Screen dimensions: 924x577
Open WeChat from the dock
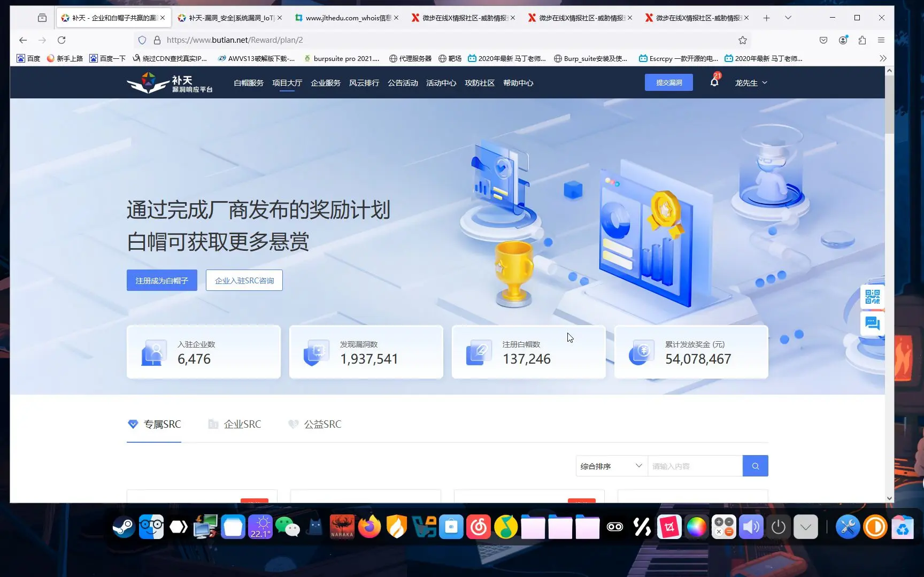click(288, 527)
